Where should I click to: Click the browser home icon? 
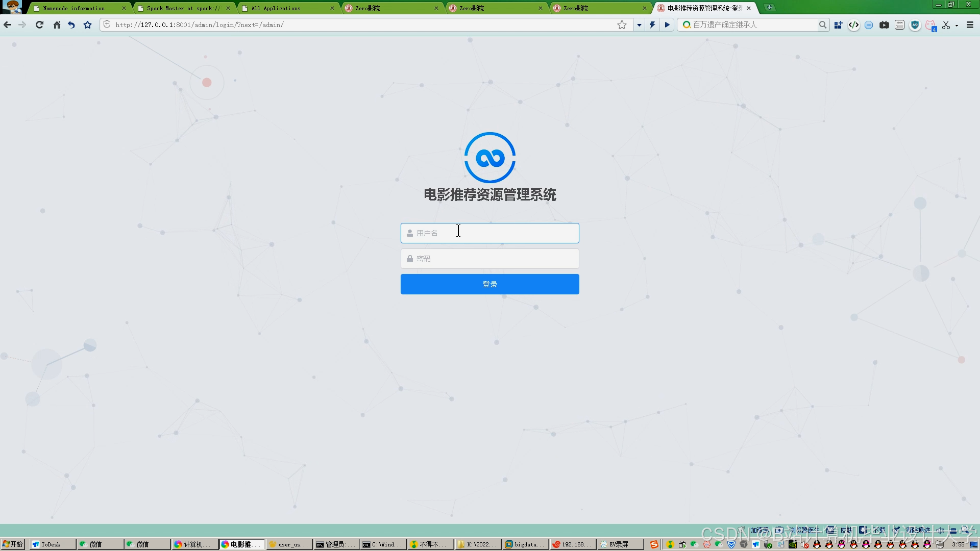[57, 24]
